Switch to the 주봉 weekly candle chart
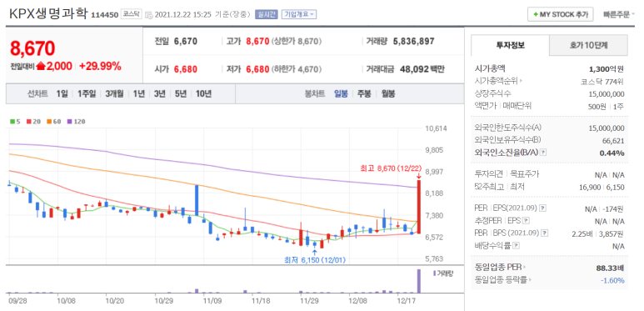 click(364, 93)
